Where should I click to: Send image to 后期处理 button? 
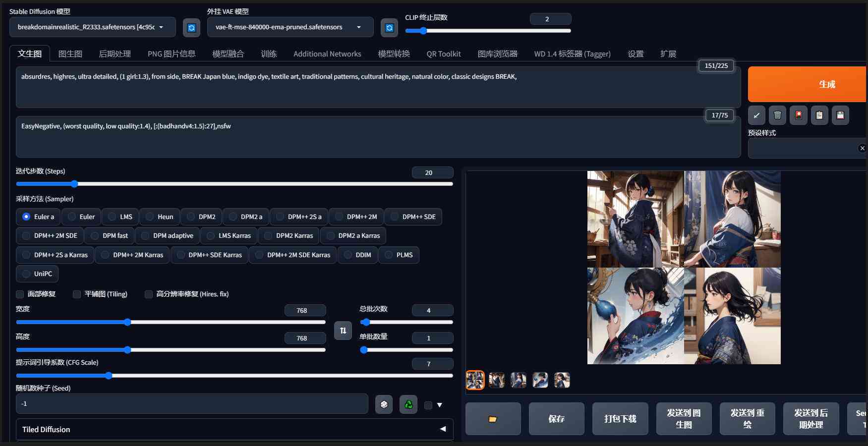811,419
